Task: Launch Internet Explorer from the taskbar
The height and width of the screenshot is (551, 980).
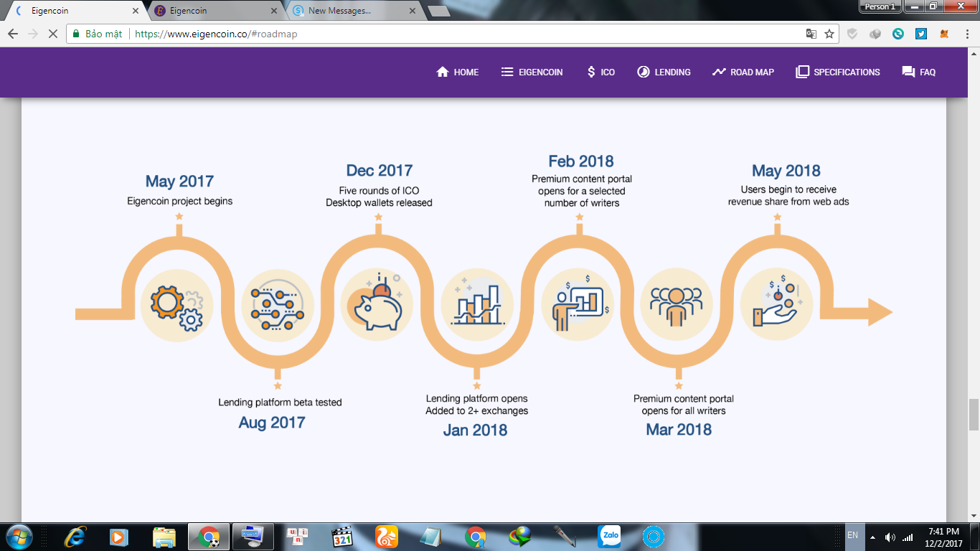Action: (75, 537)
